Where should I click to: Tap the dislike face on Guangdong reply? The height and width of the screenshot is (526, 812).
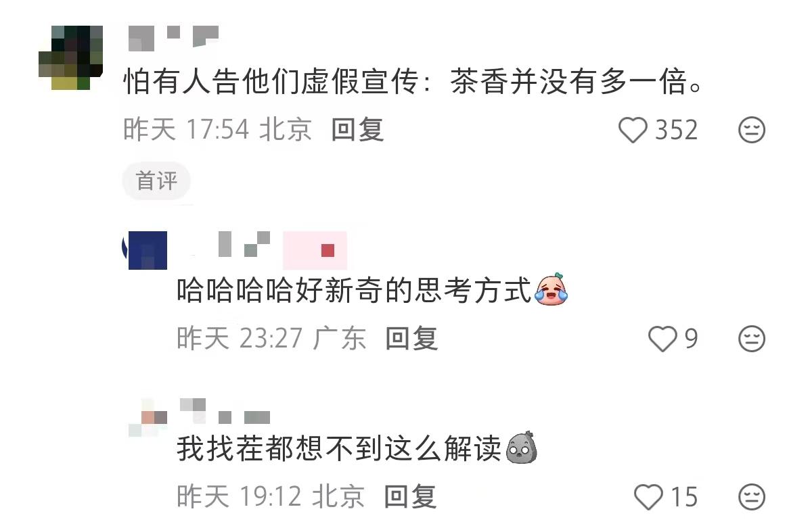(751, 338)
